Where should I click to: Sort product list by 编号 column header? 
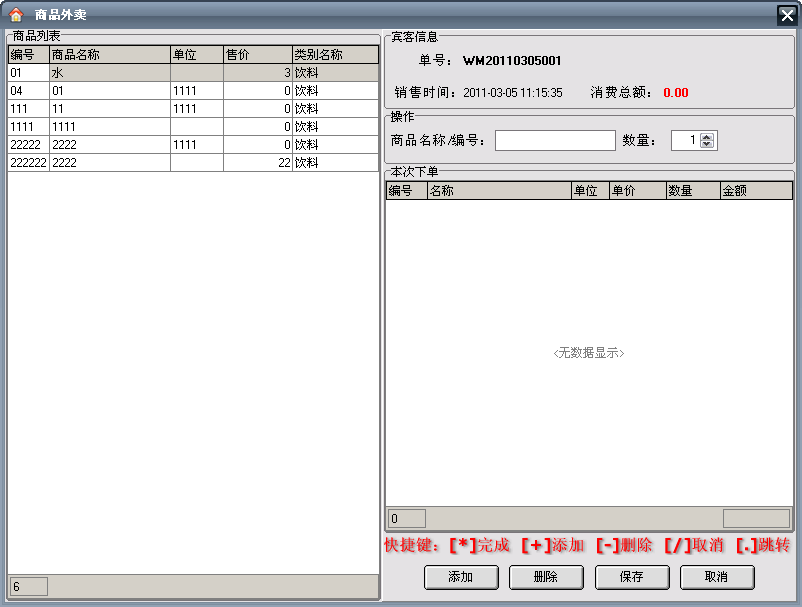tap(29, 55)
